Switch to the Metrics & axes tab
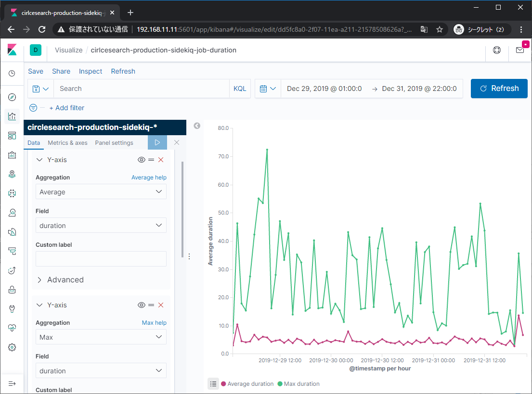Viewport: 532px width, 394px height. (x=67, y=143)
